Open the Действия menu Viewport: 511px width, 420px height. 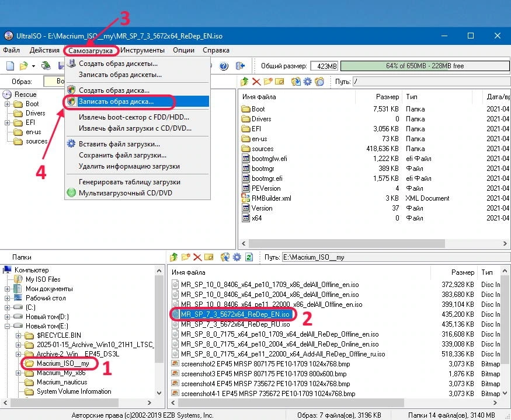point(44,50)
